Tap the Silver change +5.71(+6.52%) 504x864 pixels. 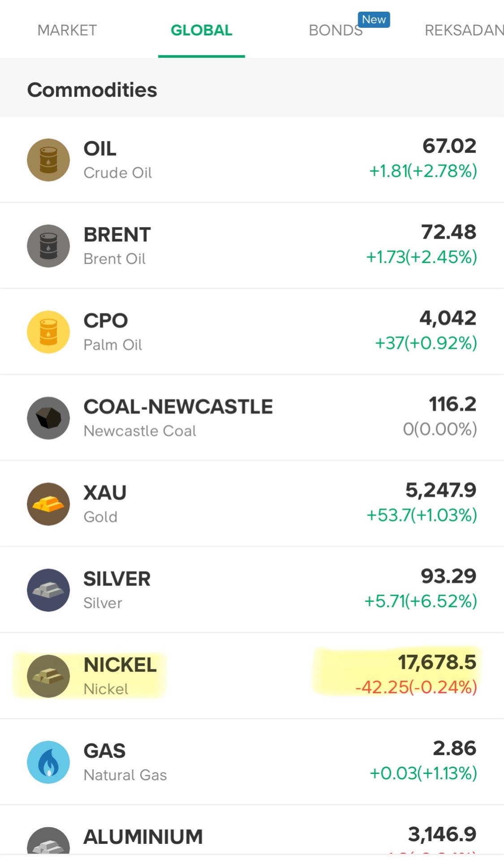point(420,601)
